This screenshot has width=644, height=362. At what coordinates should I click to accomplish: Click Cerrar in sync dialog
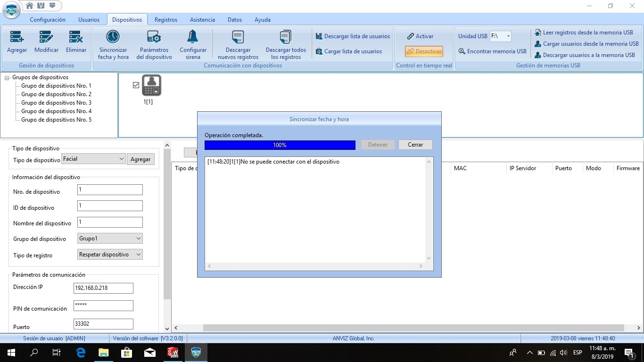pos(415,145)
